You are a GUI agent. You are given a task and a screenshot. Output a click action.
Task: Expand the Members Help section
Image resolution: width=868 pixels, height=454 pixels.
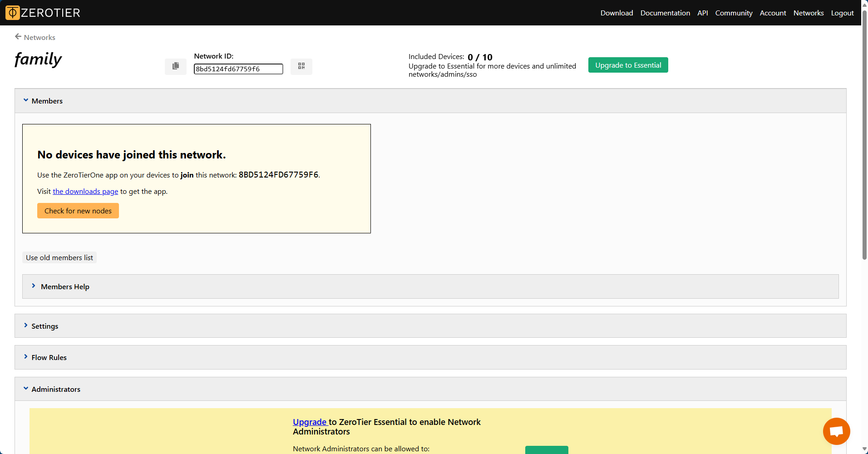430,286
